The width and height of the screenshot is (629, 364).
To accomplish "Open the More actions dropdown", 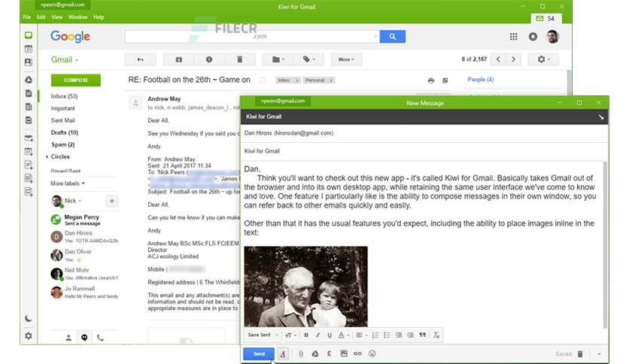I will pos(346,59).
